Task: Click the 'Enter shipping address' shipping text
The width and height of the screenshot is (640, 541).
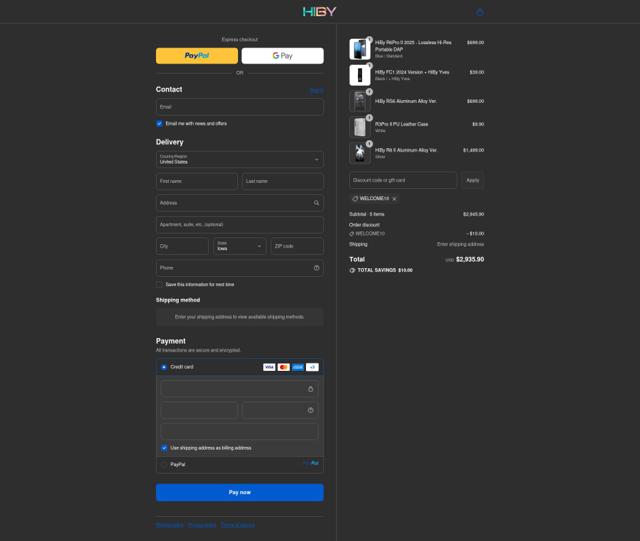Action: (x=460, y=244)
